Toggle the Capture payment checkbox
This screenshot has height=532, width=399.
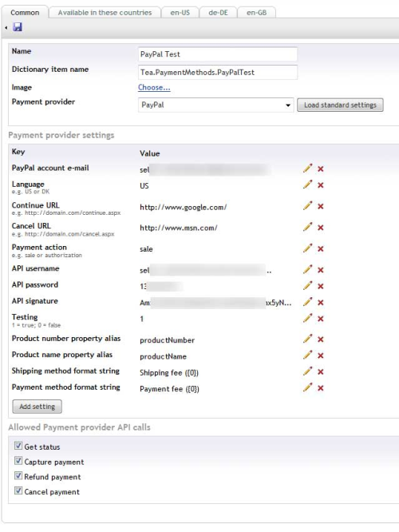click(x=18, y=461)
